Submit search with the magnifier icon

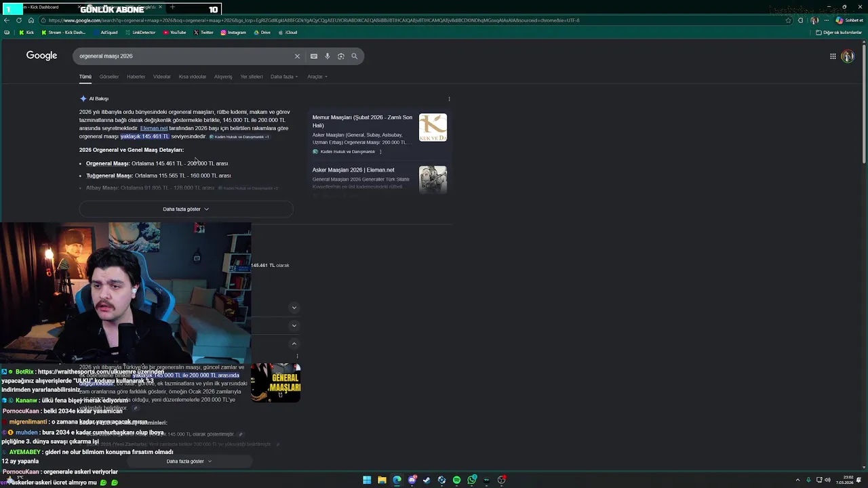(355, 56)
